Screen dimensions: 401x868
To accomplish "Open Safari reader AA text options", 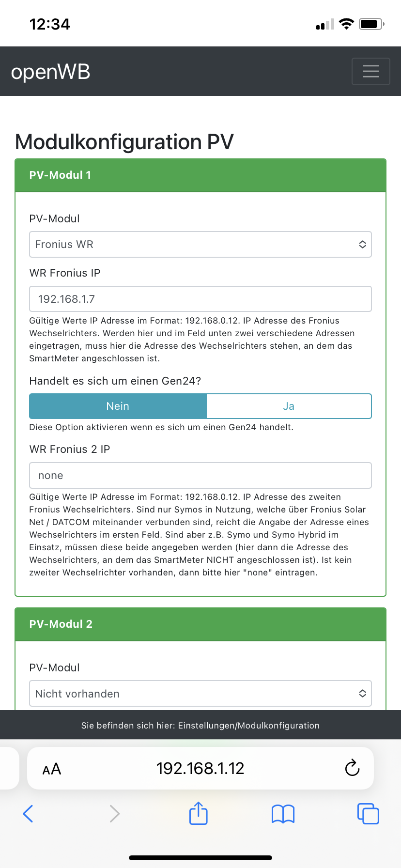I will 52,769.
